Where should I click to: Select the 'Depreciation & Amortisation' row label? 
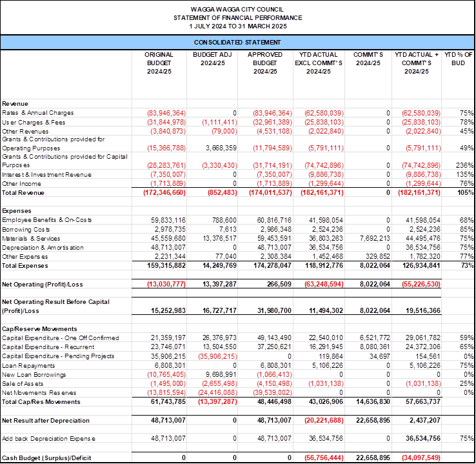pos(43,247)
